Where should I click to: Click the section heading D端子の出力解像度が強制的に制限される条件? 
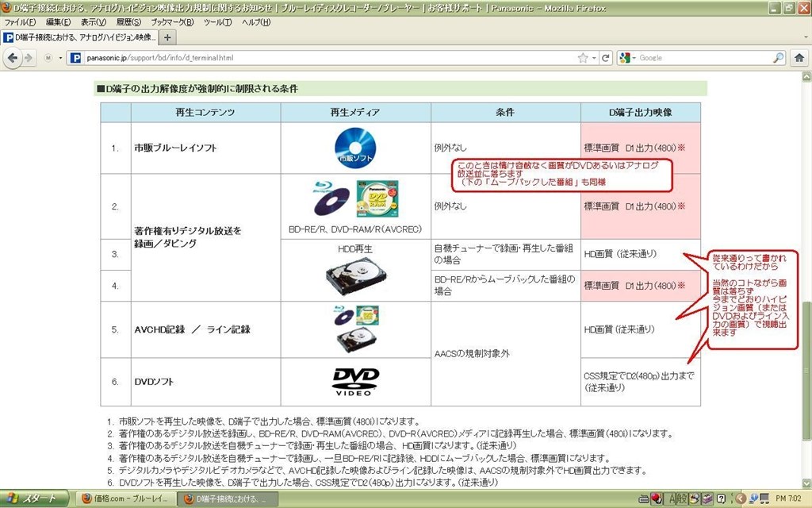click(197, 89)
